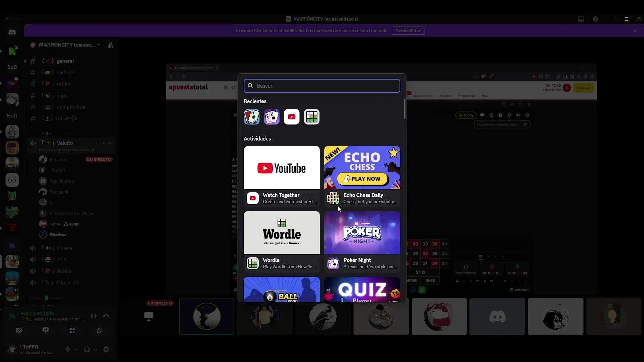Open MARRÓNCITY invite people icon
This screenshot has width=644, height=362.
point(110,45)
